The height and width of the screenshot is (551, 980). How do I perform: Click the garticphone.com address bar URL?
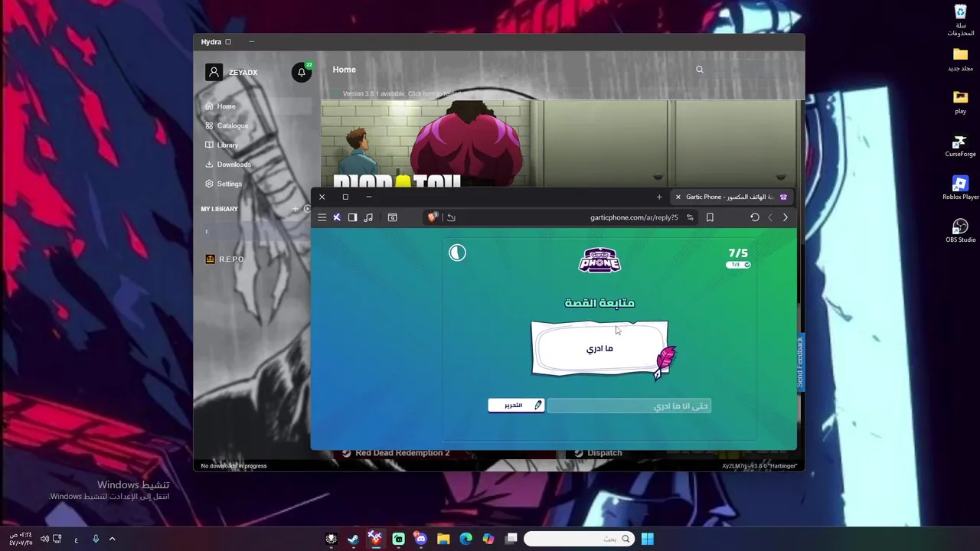coord(634,217)
